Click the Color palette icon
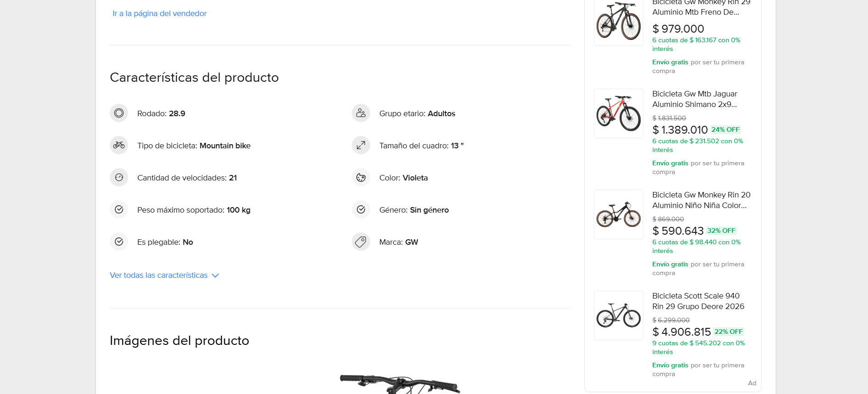This screenshot has height=394, width=868. click(x=361, y=177)
